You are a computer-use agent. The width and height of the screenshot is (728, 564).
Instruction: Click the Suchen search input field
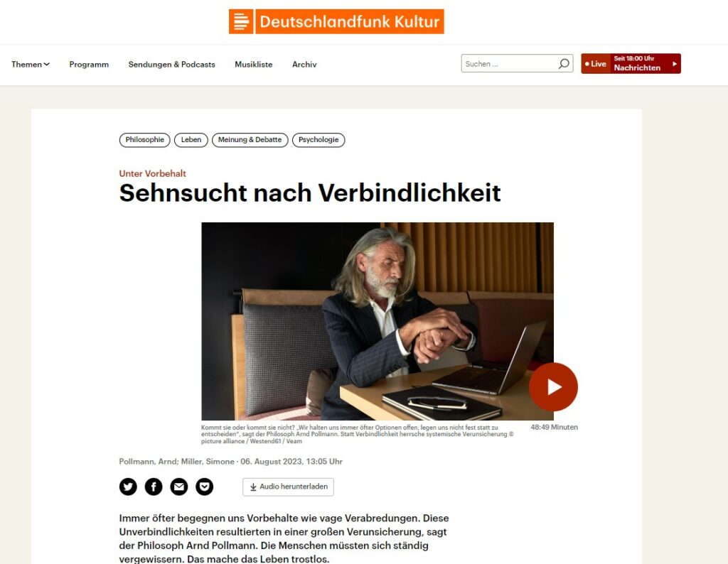point(509,63)
